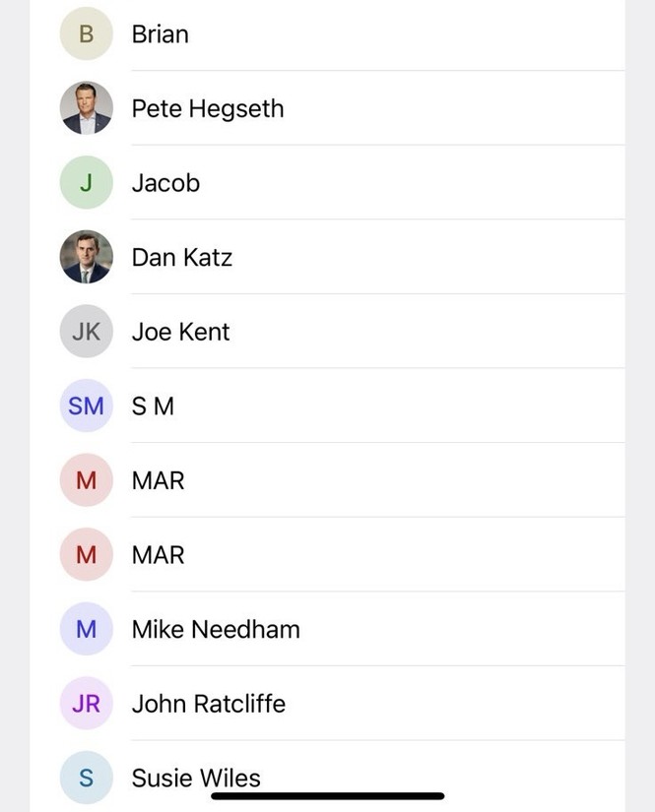Tap the green J avatar circle

pyautogui.click(x=86, y=183)
